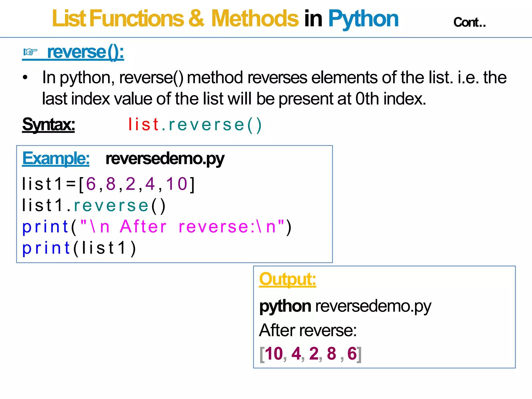Viewport: 532px width, 399px height.
Task: Click the blue word 'Python' in title
Action: (x=363, y=19)
